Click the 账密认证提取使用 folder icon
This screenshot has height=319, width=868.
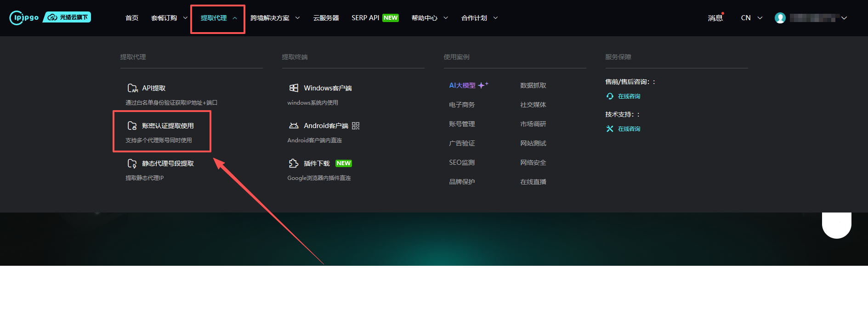tap(132, 126)
